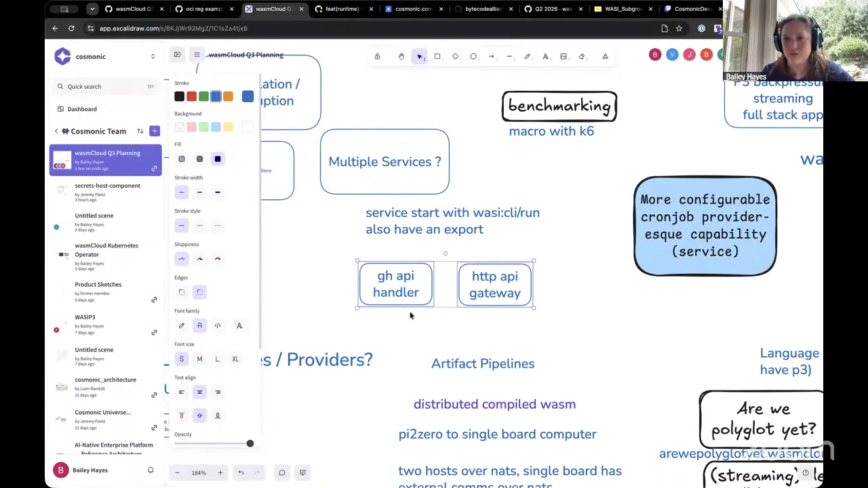Pick the black stroke color

coord(179,97)
